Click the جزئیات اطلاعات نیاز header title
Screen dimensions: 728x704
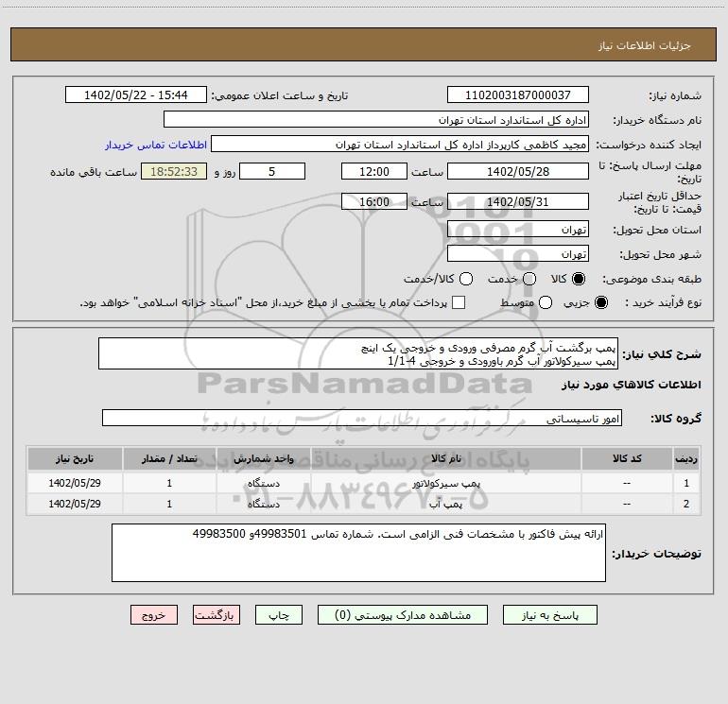[644, 45]
